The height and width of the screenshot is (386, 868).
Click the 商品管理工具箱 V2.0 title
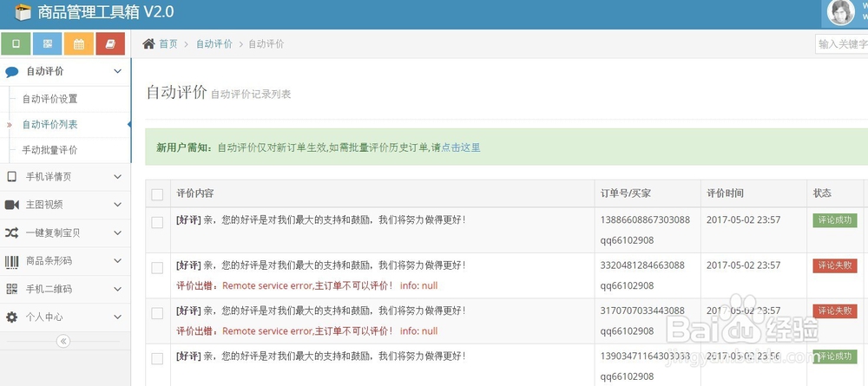106,12
